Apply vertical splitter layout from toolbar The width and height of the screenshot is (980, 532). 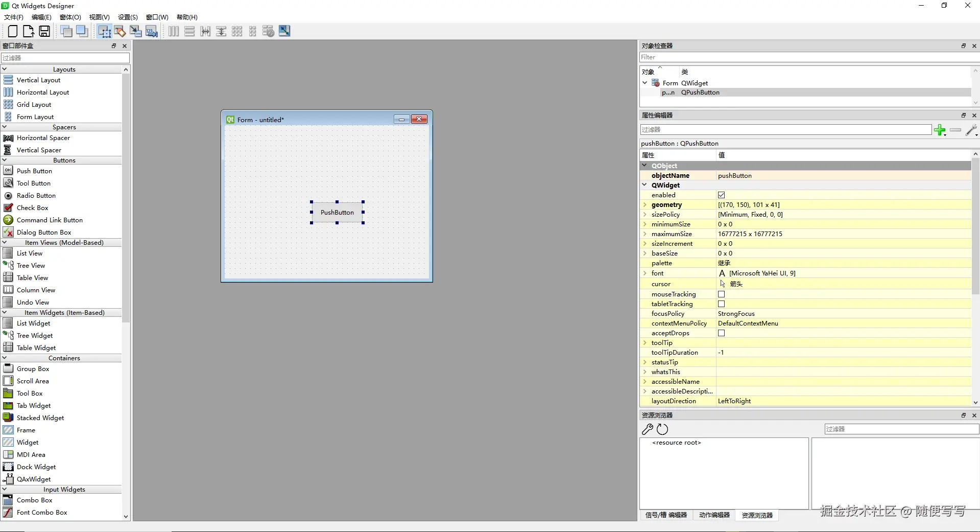tap(221, 31)
